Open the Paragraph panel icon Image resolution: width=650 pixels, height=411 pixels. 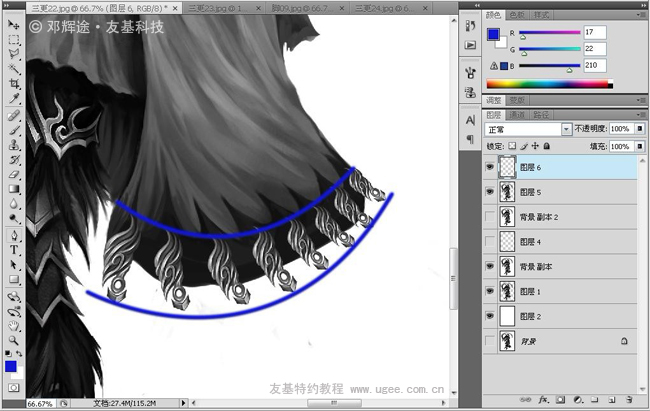[470, 139]
